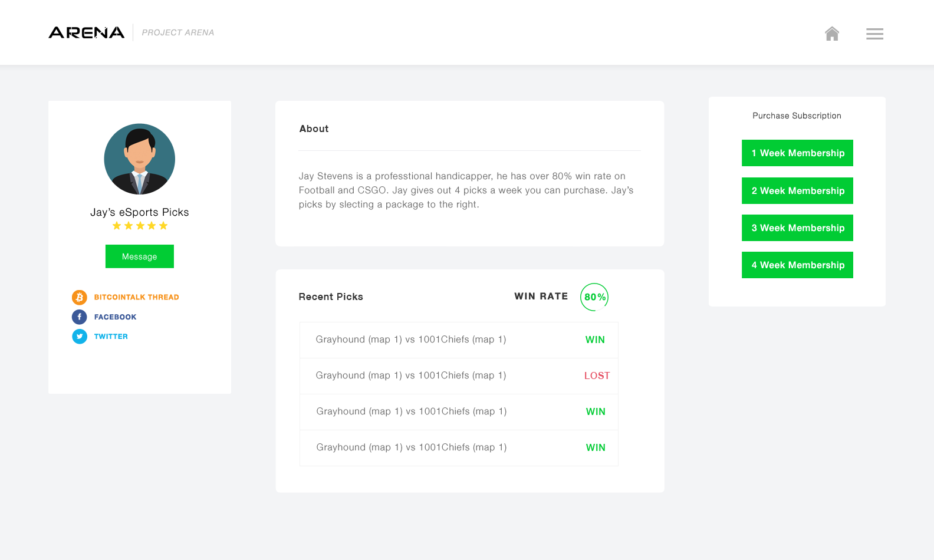Click Jay's profile avatar
The height and width of the screenshot is (560, 934).
[140, 159]
